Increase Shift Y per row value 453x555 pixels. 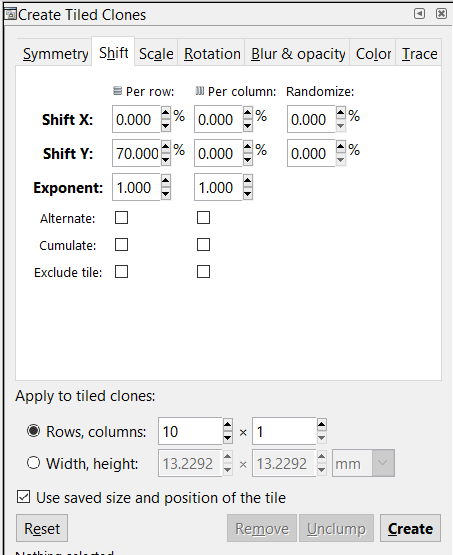[x=166, y=147]
